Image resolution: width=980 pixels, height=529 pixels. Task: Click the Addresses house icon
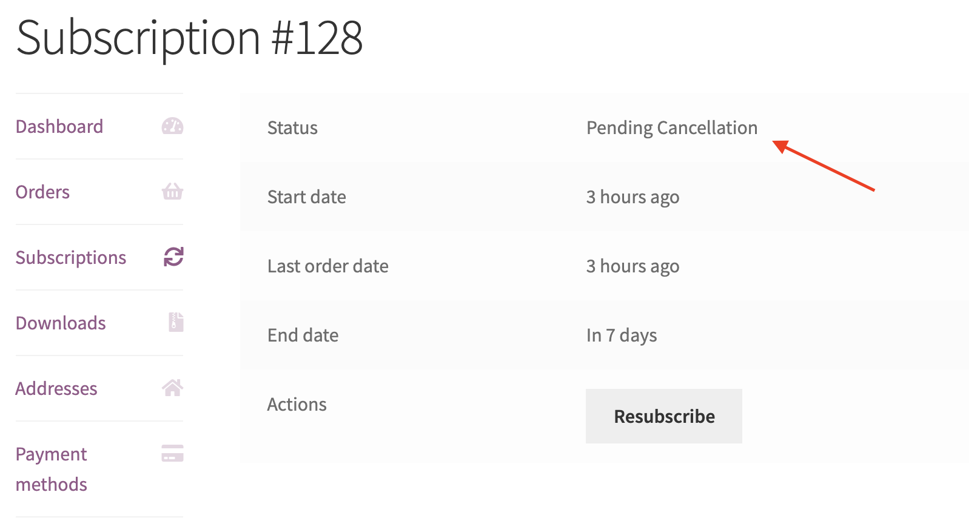click(173, 388)
